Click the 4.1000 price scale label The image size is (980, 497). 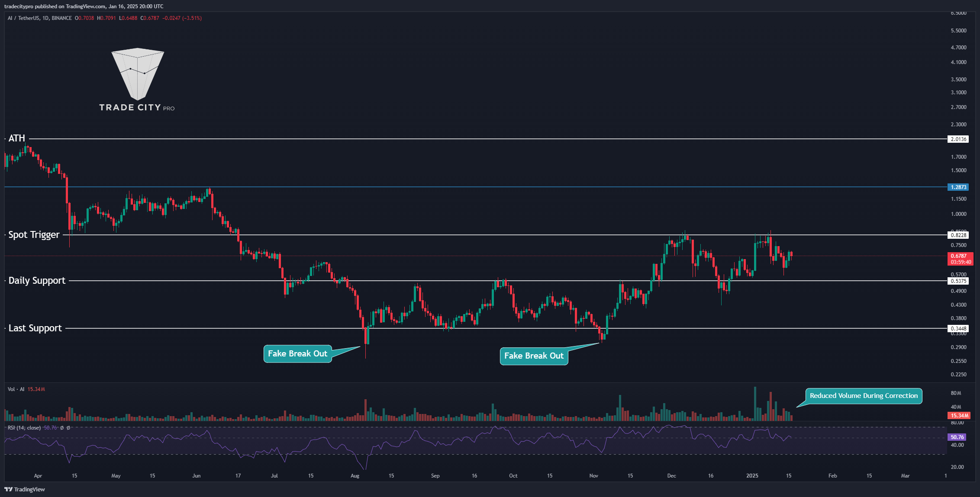959,62
